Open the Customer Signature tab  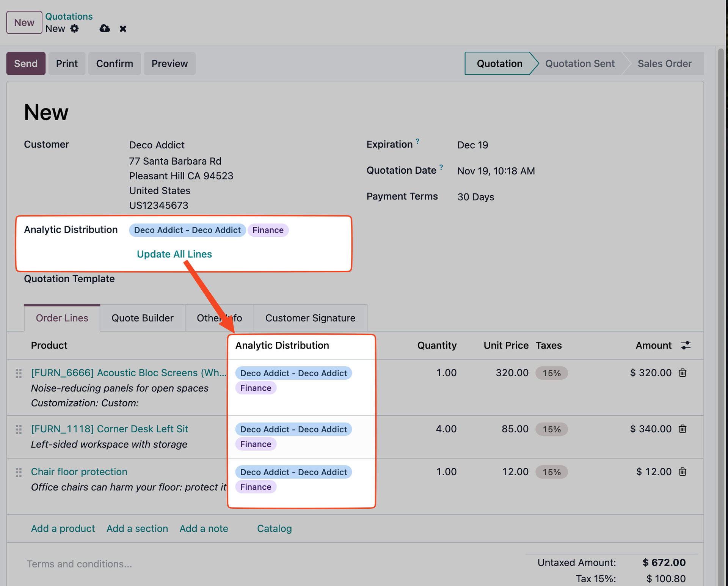click(310, 318)
